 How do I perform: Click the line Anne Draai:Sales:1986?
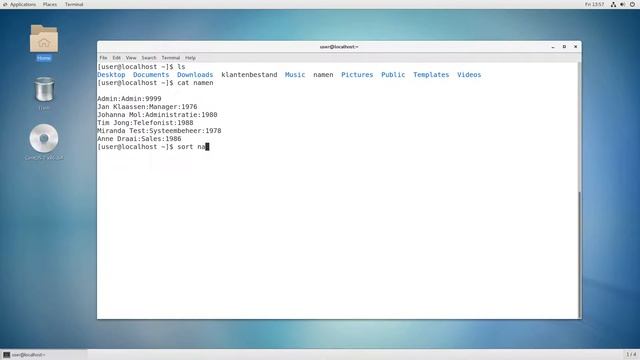pyautogui.click(x=139, y=139)
